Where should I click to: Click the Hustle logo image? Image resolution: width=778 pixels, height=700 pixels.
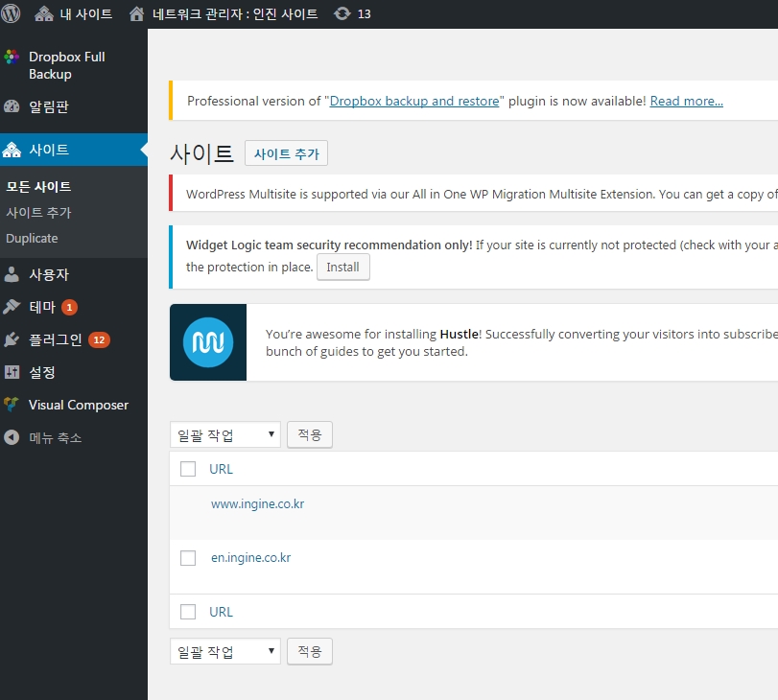point(208,342)
